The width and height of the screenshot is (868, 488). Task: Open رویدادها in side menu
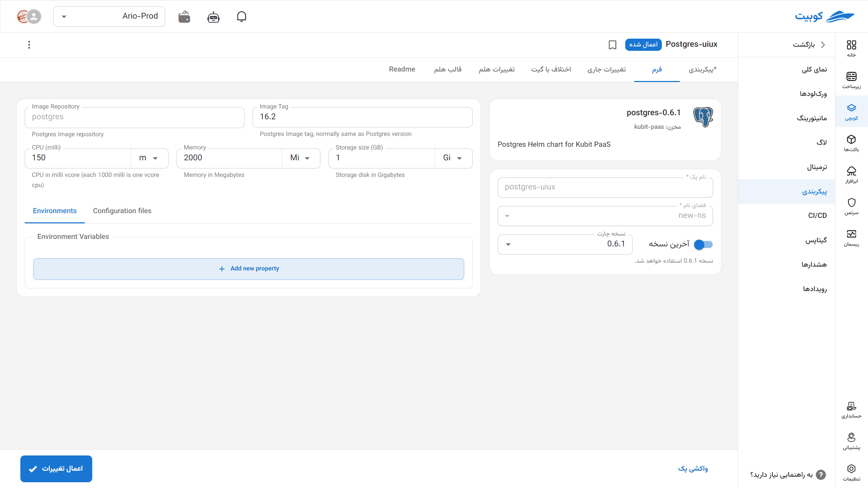[787, 289]
